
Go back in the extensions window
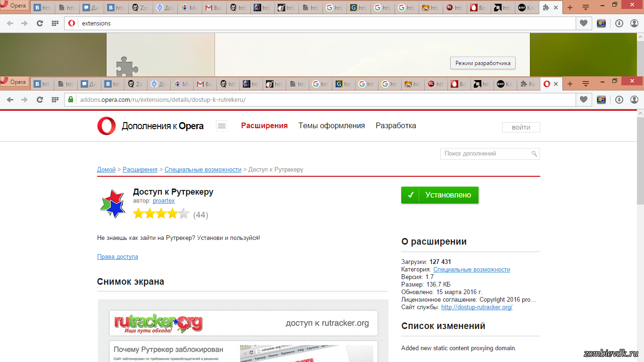10,23
